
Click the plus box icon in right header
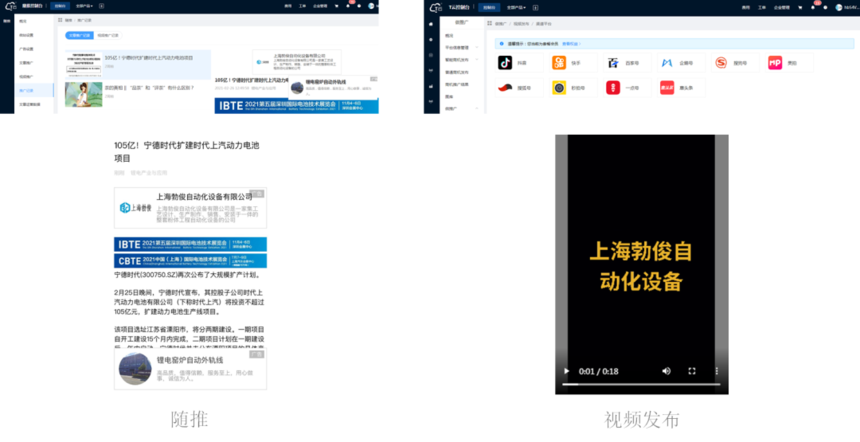click(535, 8)
